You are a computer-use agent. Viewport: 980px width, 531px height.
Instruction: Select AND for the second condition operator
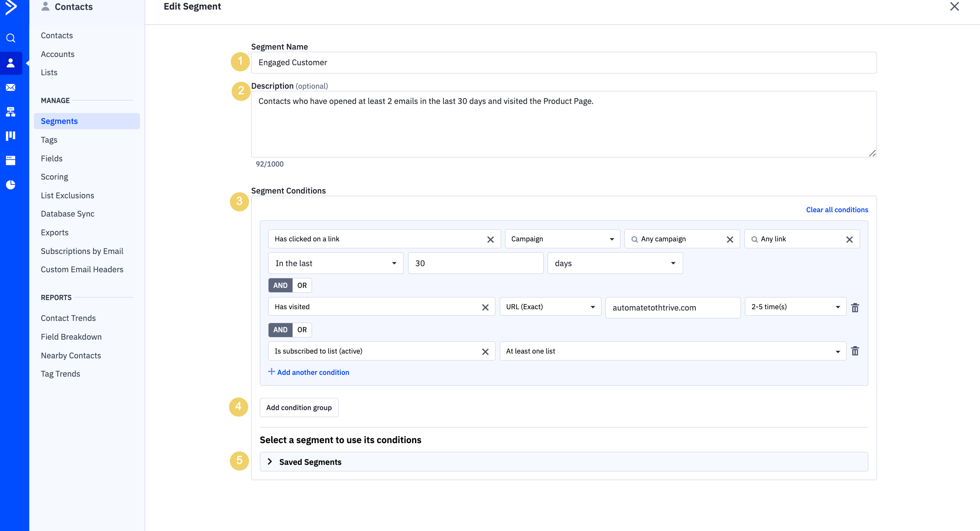(280, 330)
